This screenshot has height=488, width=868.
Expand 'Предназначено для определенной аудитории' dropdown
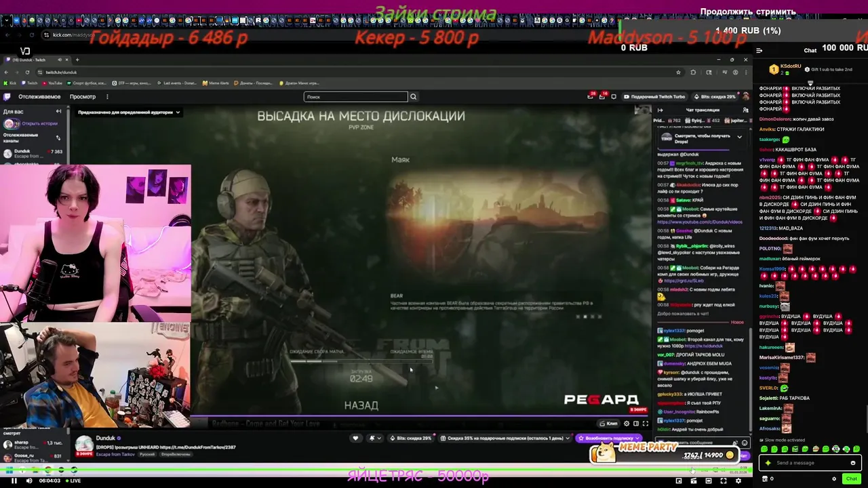129,113
